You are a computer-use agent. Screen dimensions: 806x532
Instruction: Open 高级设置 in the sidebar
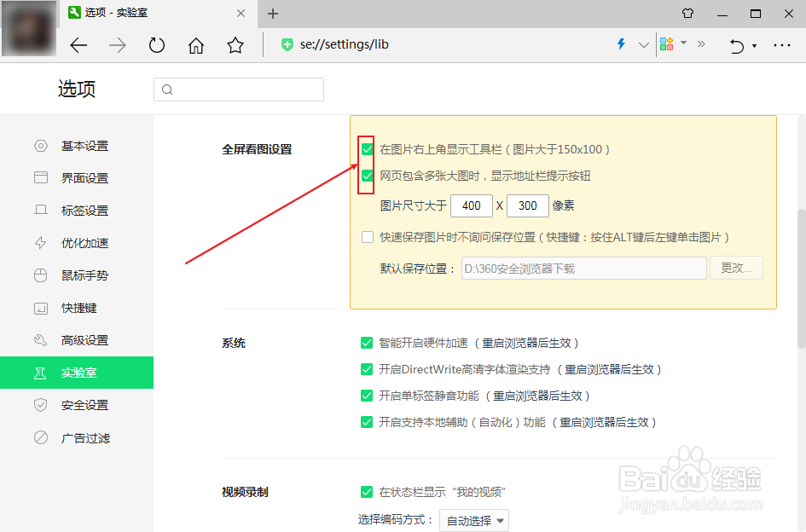(x=77, y=340)
